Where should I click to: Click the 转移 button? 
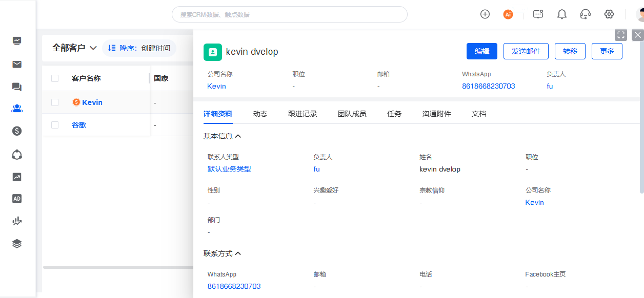(x=570, y=51)
